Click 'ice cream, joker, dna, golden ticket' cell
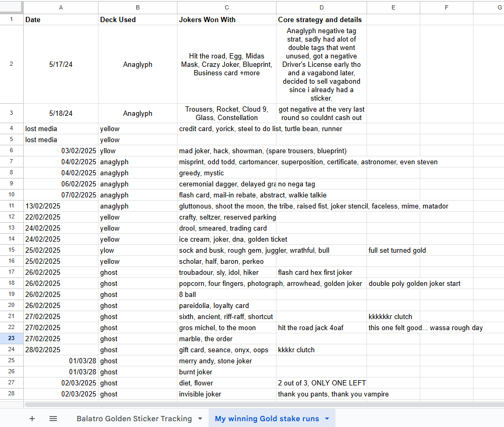Viewport: 504px width, 427px height. [226, 239]
